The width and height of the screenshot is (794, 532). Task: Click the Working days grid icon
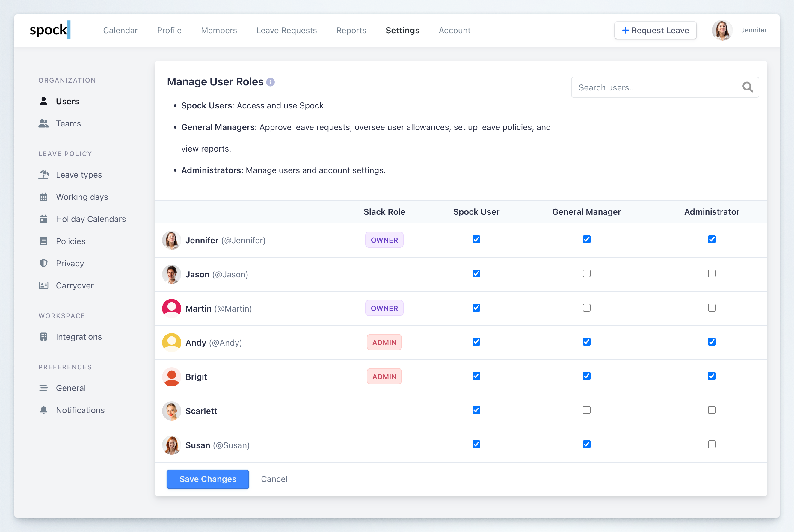43,197
